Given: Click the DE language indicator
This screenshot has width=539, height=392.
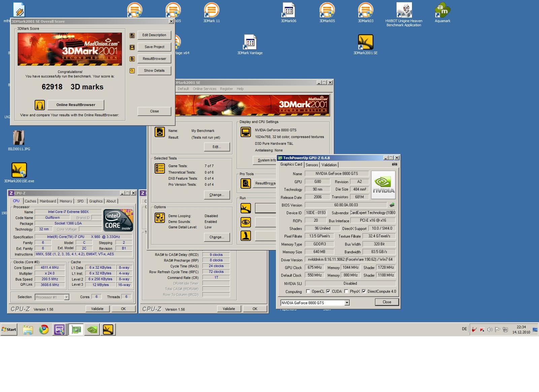Looking at the screenshot, I should pos(465,329).
